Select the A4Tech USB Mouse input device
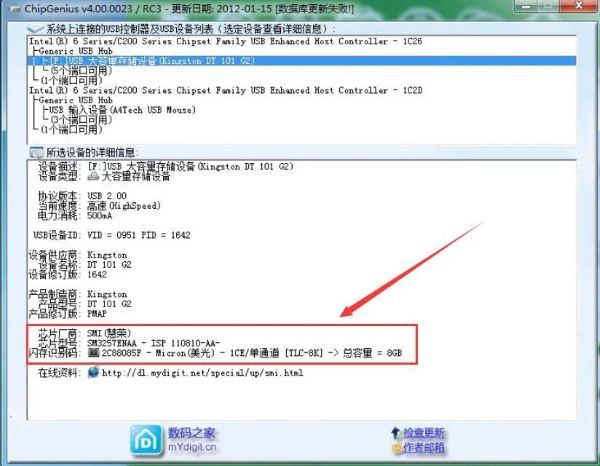 (130, 110)
